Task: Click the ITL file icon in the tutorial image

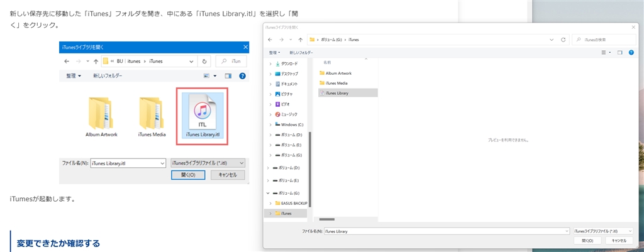Action: (203, 112)
